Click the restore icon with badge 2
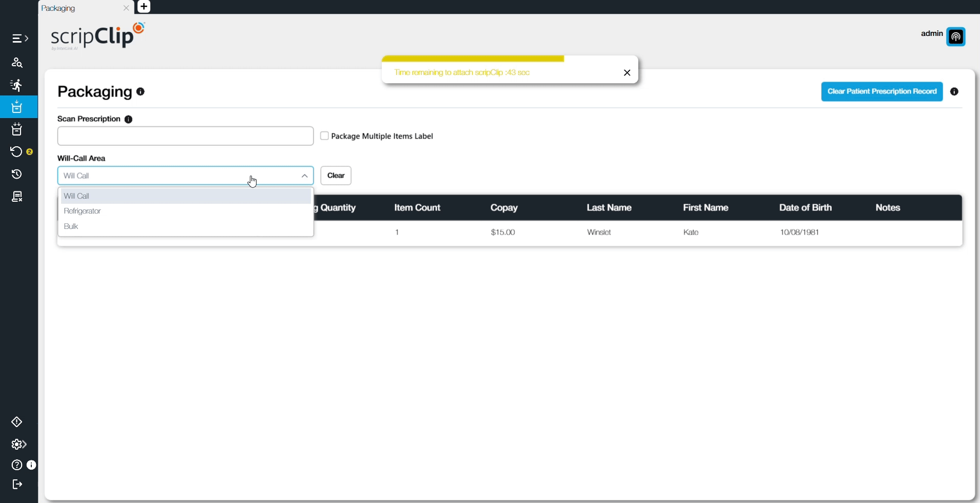The image size is (980, 503). coord(17,152)
